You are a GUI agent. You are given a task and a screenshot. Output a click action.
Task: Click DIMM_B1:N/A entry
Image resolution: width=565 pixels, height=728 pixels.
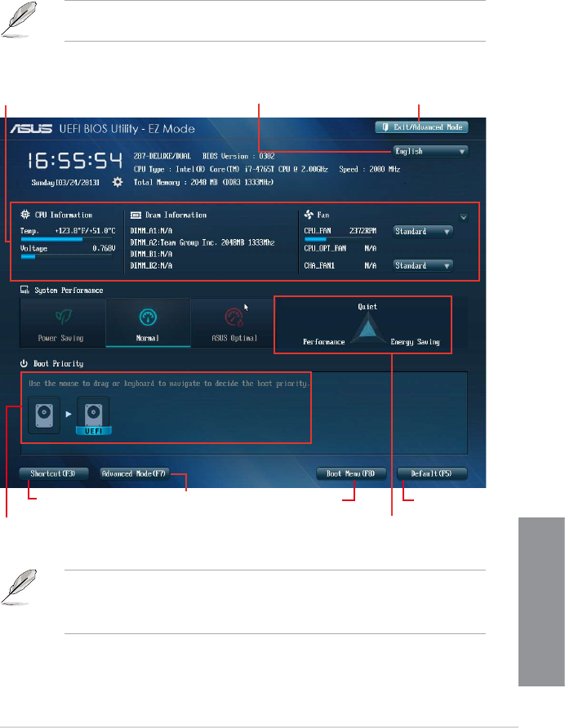pos(151,254)
